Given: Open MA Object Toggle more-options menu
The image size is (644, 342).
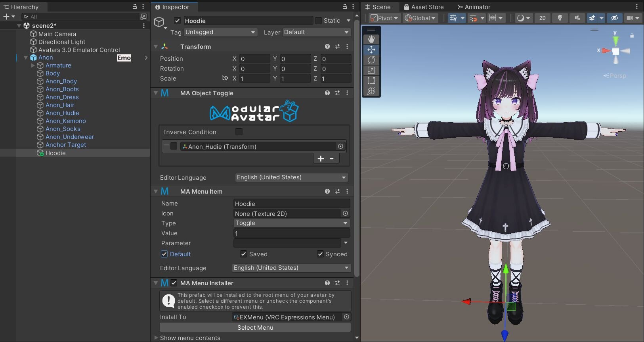Looking at the screenshot, I should [x=347, y=93].
